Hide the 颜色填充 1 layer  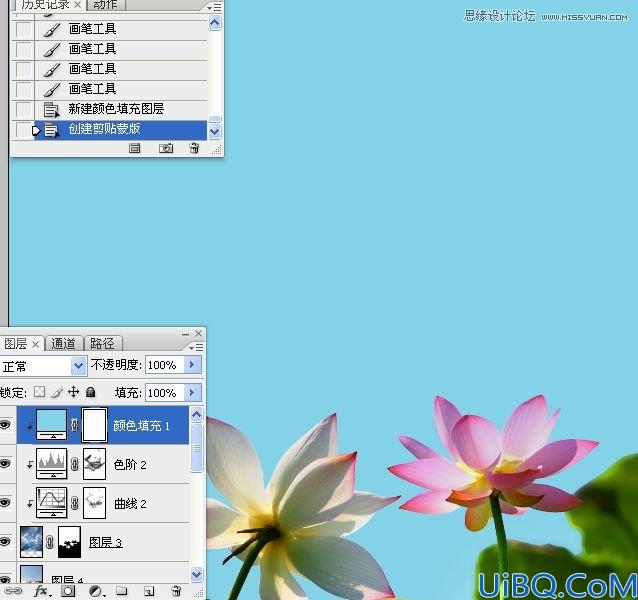[x=5, y=425]
